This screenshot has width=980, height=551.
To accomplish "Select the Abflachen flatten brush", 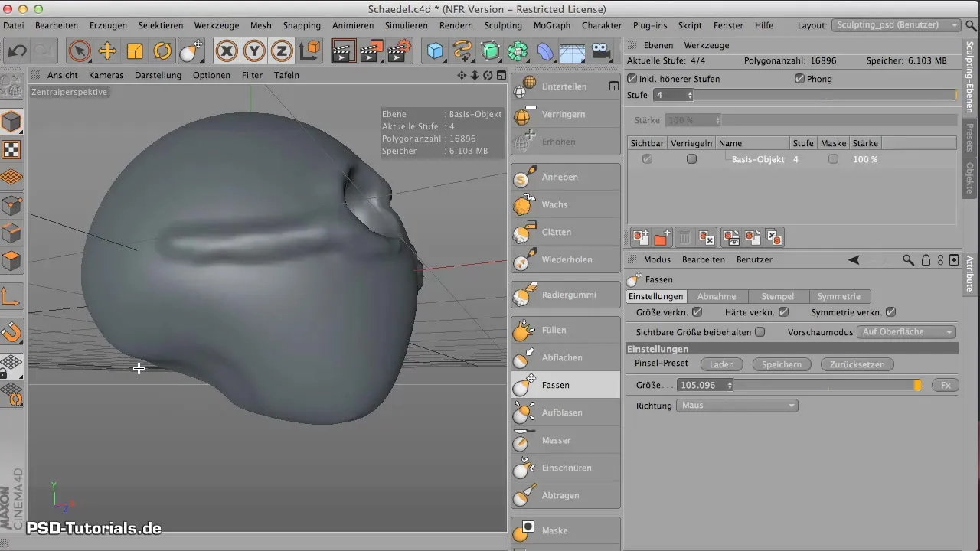I will coord(566,357).
